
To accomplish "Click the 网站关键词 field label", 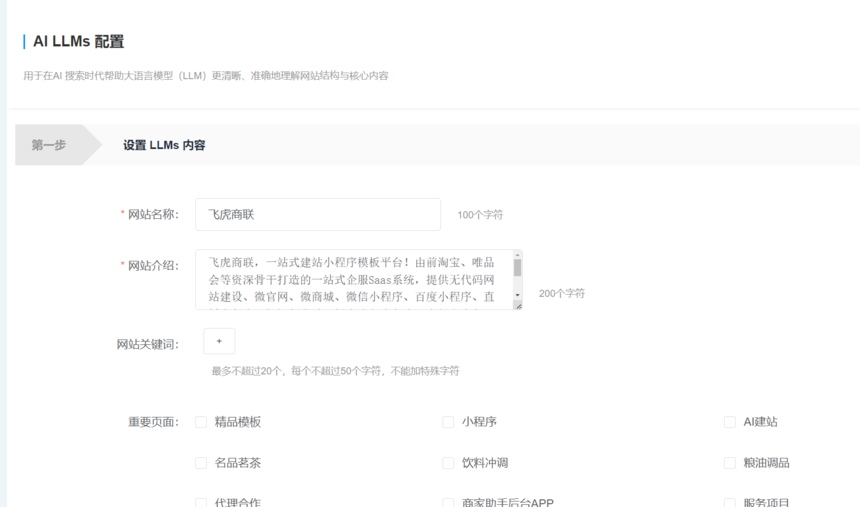I will [x=147, y=344].
